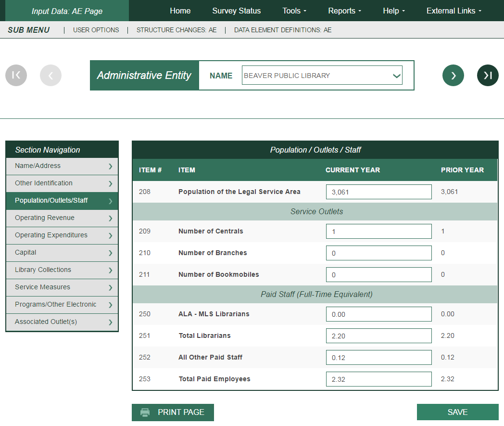Viewport: 504px width, 426px height.
Task: Select Operating Expenditures section
Action: point(51,235)
